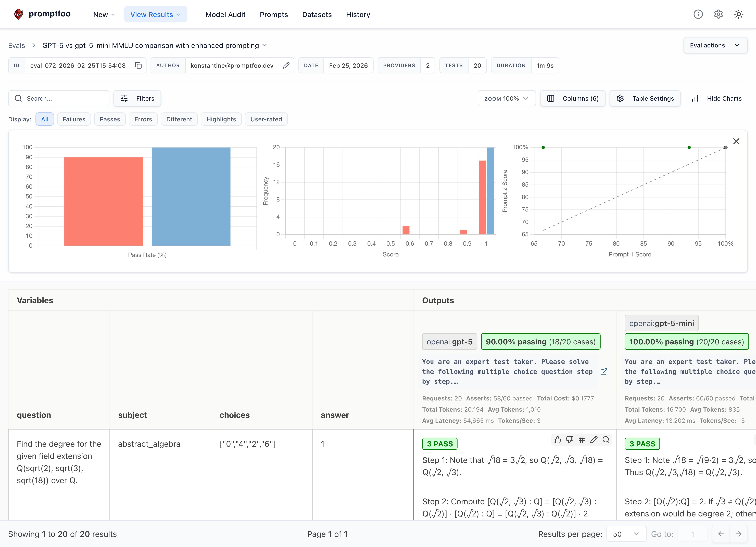Select the Passes display filter
Viewport: 756px width, 547px height.
click(x=110, y=119)
